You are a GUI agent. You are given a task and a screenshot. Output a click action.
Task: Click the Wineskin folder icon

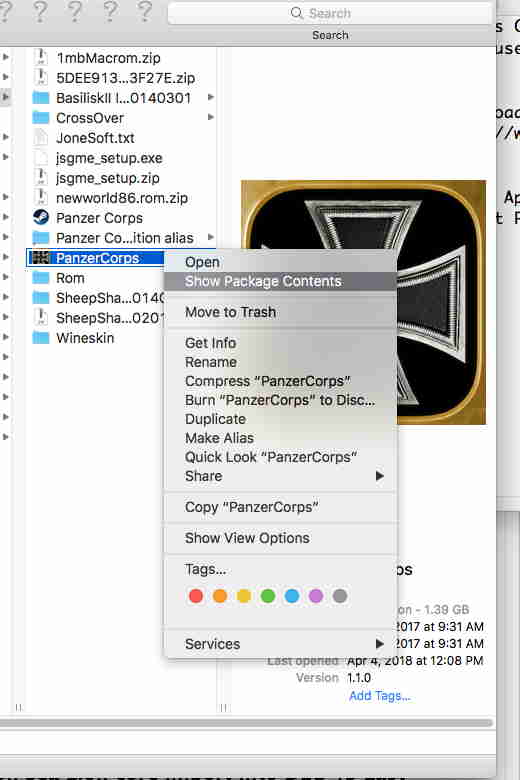[x=41, y=338]
